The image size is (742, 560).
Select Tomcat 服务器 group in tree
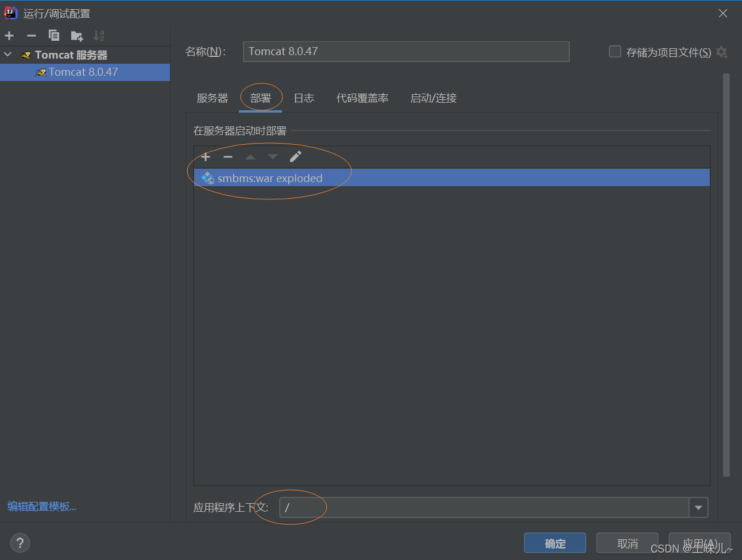(71, 55)
